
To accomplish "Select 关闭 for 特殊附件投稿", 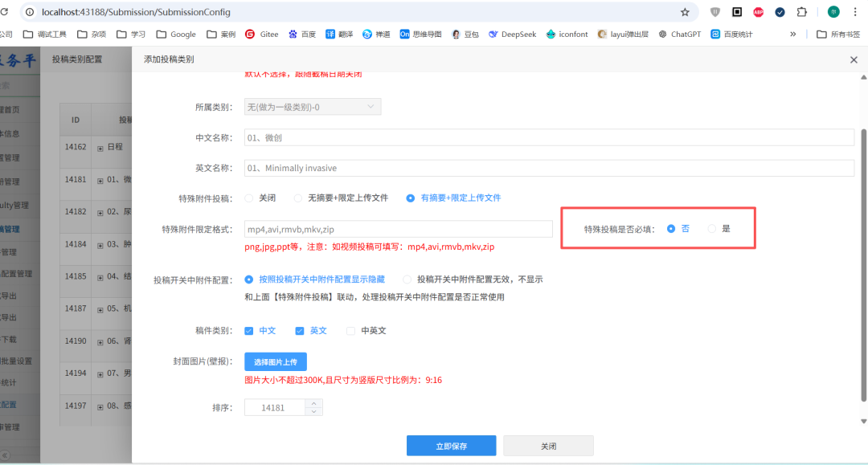I will coord(249,198).
